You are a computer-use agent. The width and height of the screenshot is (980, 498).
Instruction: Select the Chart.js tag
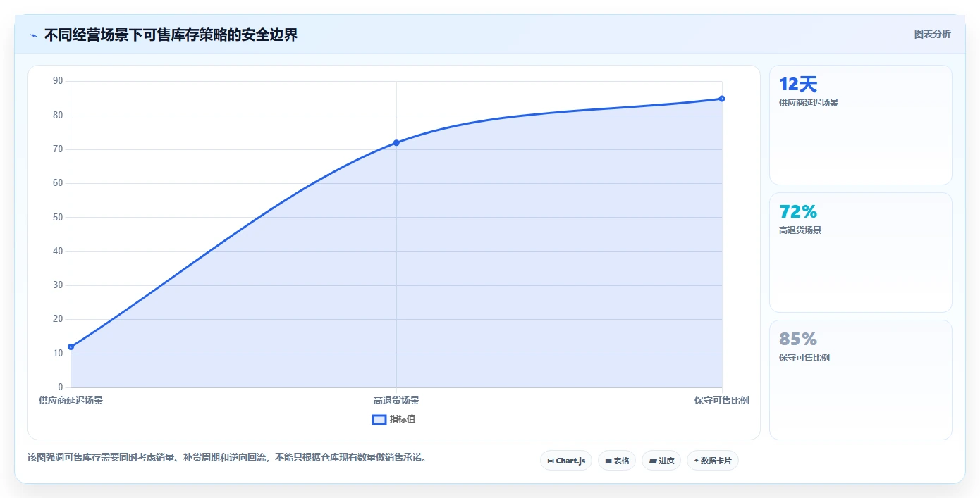pyautogui.click(x=566, y=461)
